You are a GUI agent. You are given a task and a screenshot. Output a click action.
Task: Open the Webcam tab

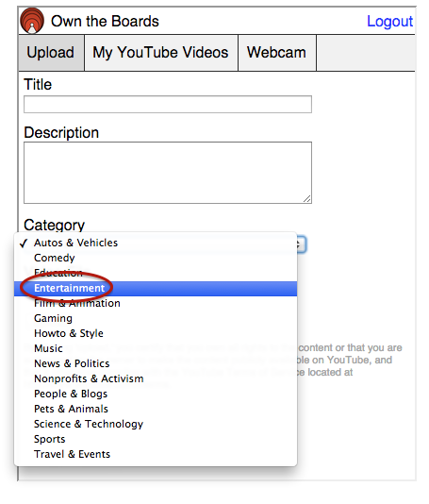click(x=277, y=53)
